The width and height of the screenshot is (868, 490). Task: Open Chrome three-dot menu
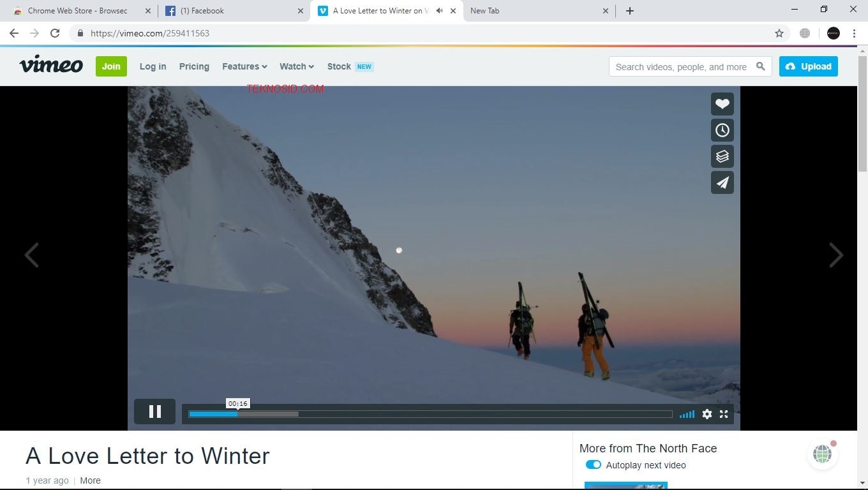pyautogui.click(x=854, y=33)
